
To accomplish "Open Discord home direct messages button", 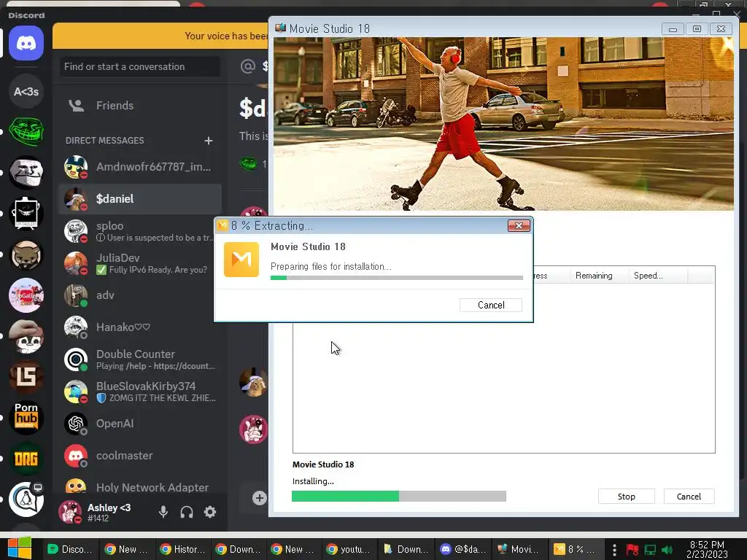I will click(26, 43).
